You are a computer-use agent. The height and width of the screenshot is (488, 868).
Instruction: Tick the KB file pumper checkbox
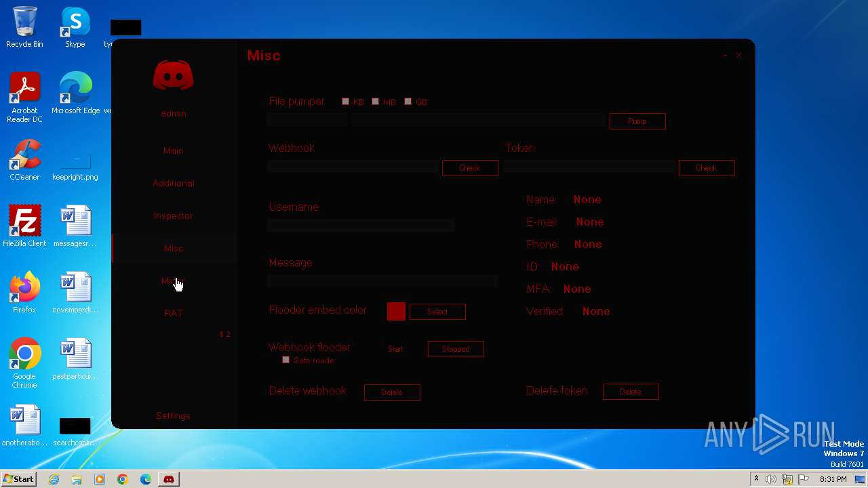point(345,102)
